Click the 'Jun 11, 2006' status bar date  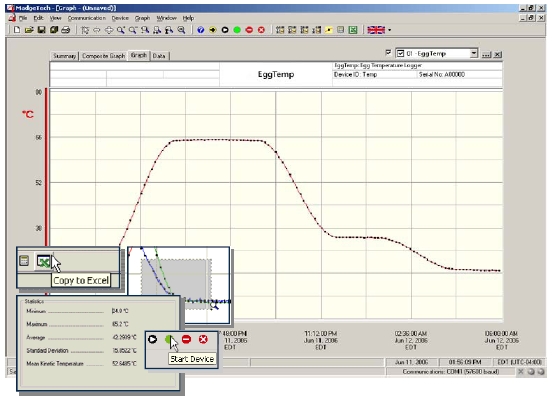coord(412,362)
